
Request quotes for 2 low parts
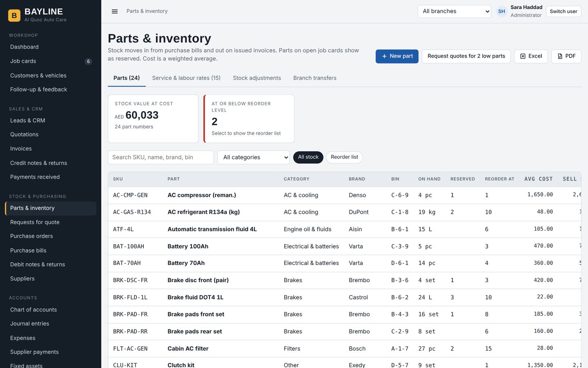click(466, 56)
